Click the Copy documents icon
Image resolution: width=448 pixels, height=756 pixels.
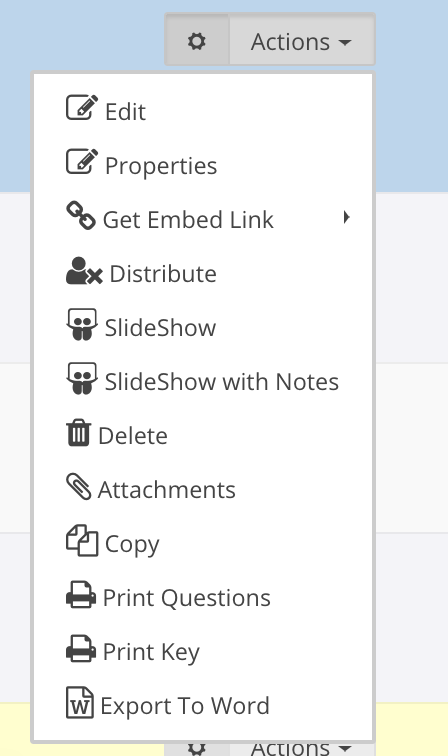click(82, 540)
